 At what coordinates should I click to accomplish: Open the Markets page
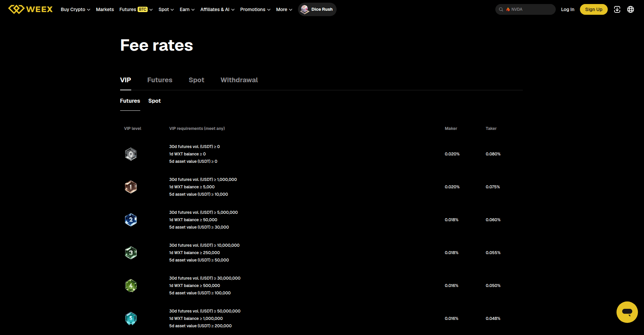[x=105, y=9]
